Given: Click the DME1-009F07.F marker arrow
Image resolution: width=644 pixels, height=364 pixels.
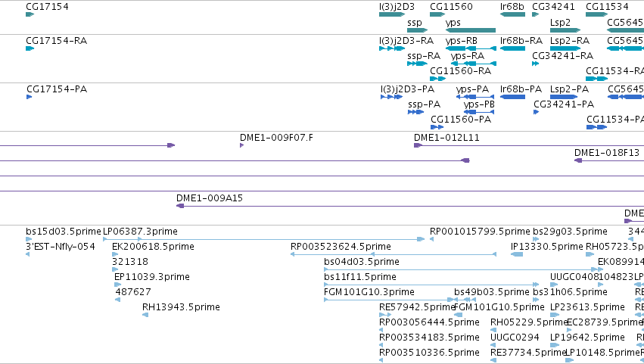Looking at the screenshot, I should 242,145.
